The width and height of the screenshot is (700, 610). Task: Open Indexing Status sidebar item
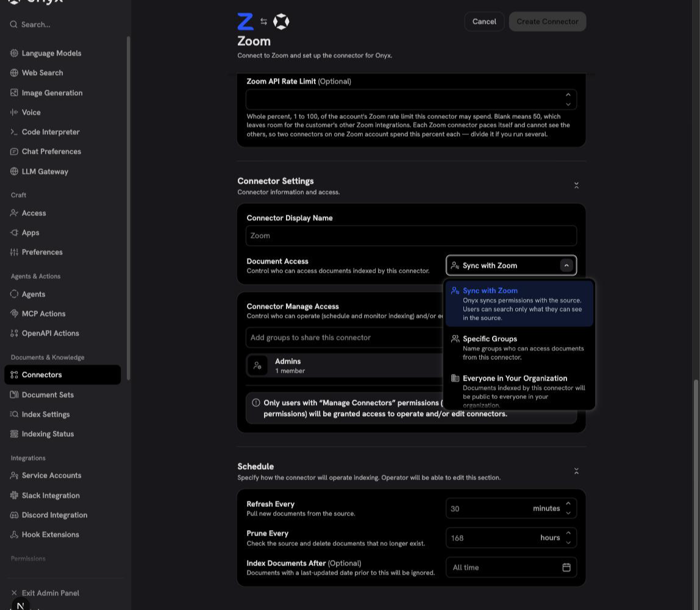point(62,434)
